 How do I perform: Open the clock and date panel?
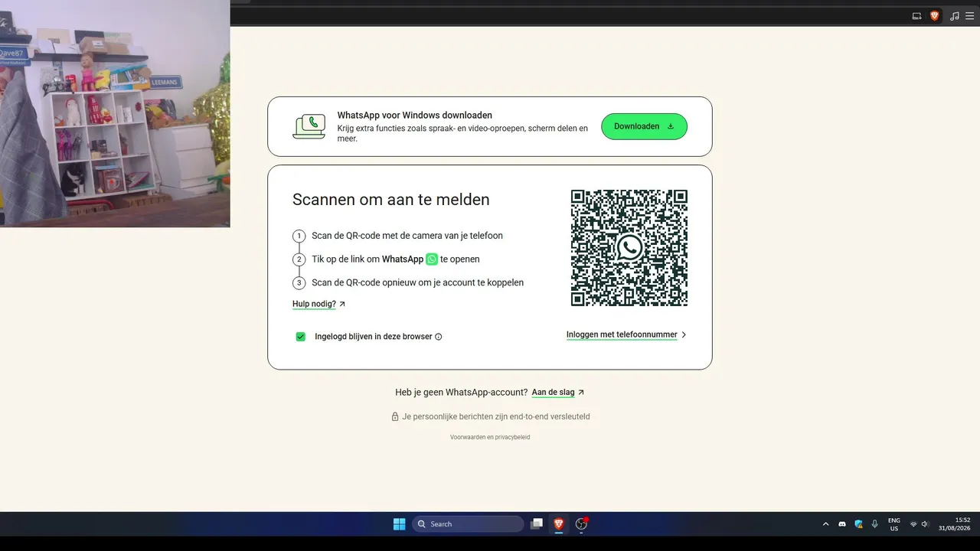point(955,524)
